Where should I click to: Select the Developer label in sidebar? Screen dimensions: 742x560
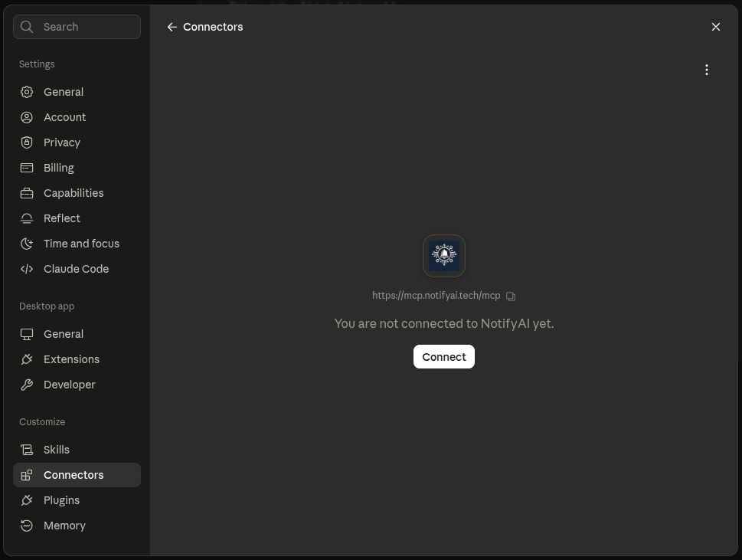[x=70, y=385]
